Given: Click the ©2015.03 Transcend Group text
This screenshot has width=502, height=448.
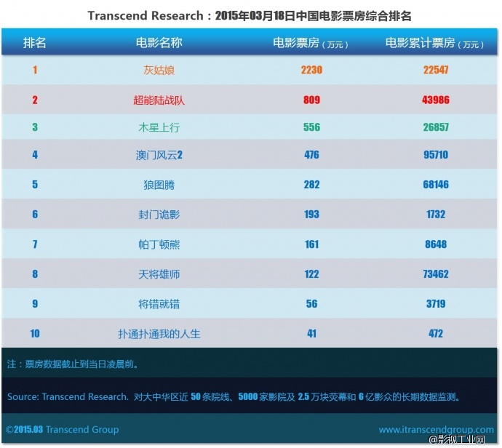Looking at the screenshot, I should pos(62,429).
